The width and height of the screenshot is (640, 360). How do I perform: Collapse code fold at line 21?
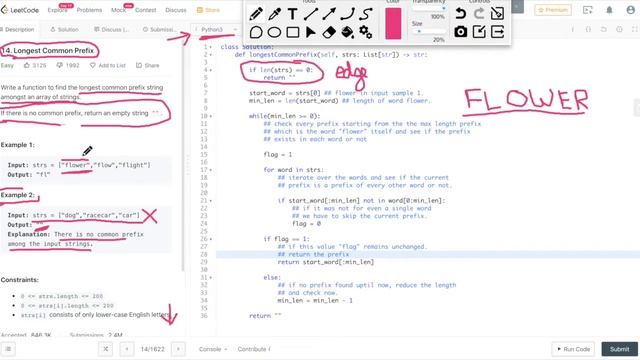[x=211, y=201]
